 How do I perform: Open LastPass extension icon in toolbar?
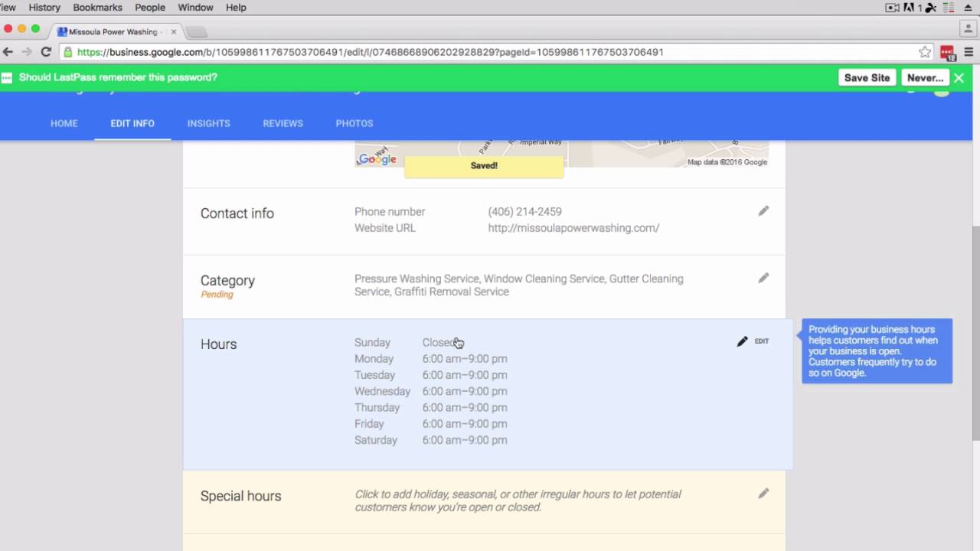(948, 53)
